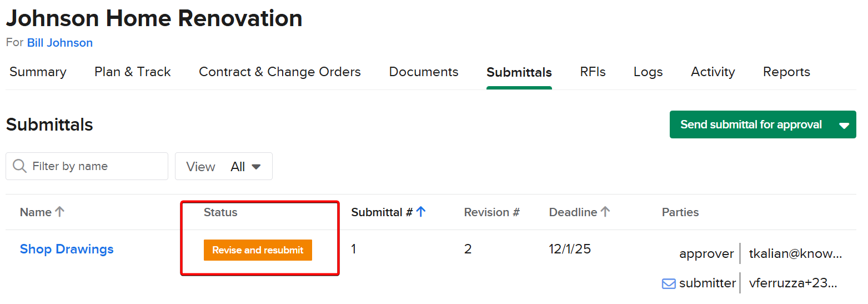The height and width of the screenshot is (304, 868).
Task: Open the View All dropdown
Action: coord(223,166)
